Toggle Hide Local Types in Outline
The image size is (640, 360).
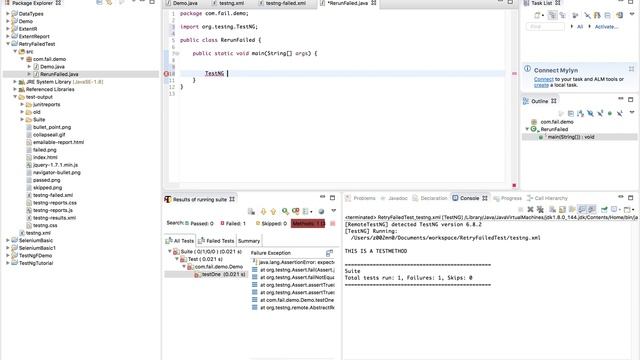[620, 113]
